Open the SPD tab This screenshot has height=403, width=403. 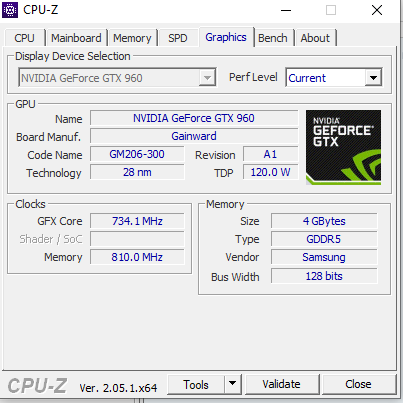[178, 38]
